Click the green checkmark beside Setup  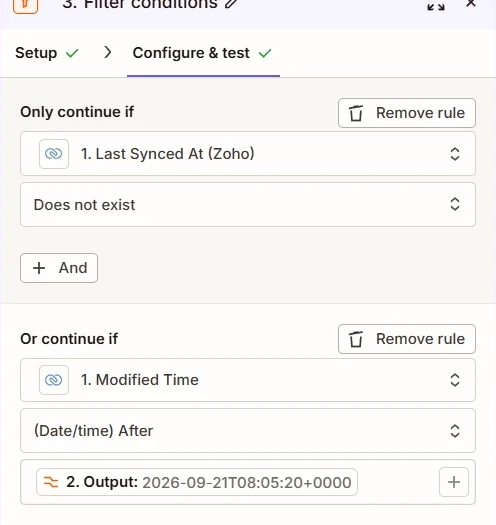[x=72, y=53]
